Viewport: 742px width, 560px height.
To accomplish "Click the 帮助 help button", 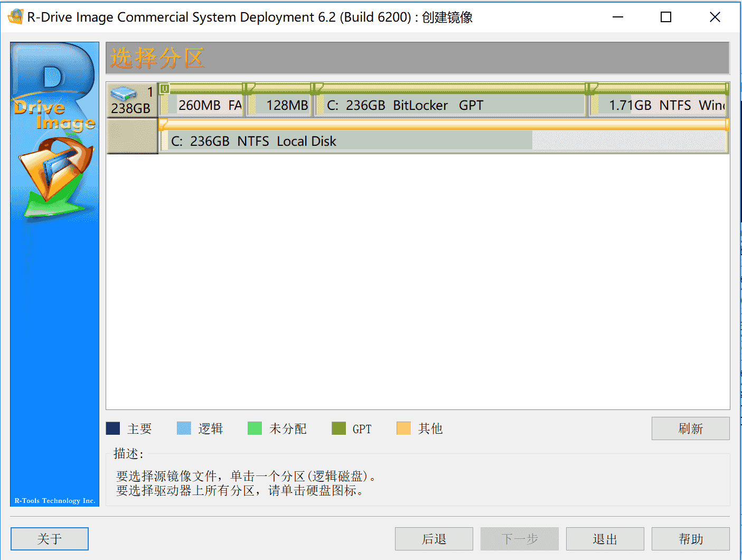I will 690,539.
